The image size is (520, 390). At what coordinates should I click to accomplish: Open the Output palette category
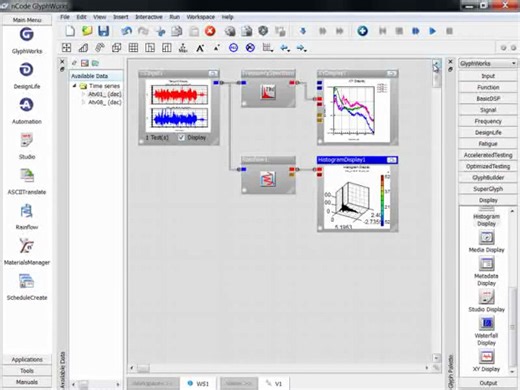coord(488,383)
